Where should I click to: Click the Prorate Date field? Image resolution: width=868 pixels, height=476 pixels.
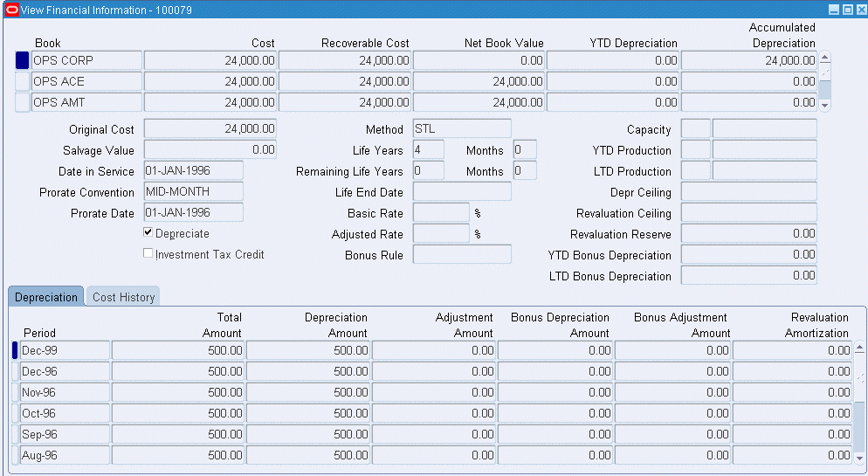tap(194, 212)
